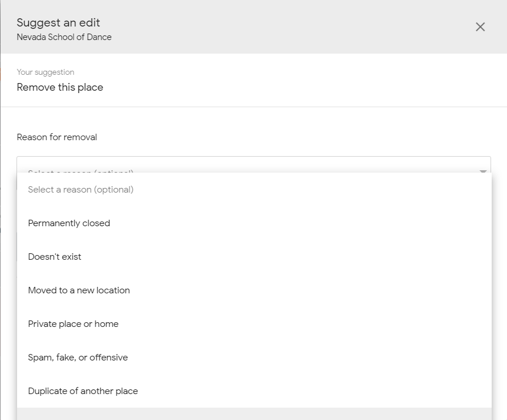
Task: Click the partly hidden reason combo box field
Action: pos(253,164)
